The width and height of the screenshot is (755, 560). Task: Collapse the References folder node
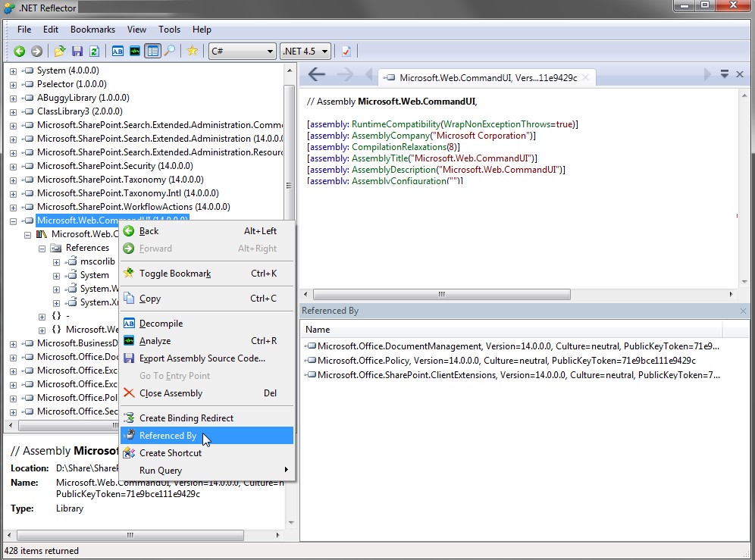[42, 249]
